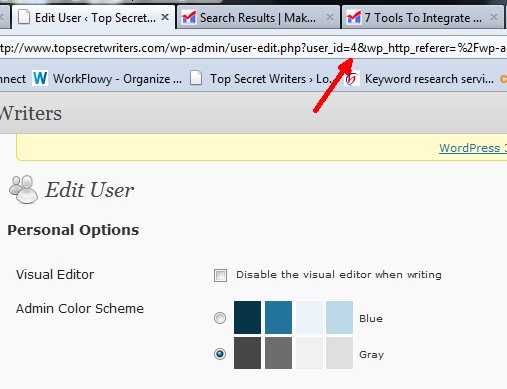This screenshot has height=389, width=507.
Task: Click the Edit User users icon
Action: click(23, 189)
